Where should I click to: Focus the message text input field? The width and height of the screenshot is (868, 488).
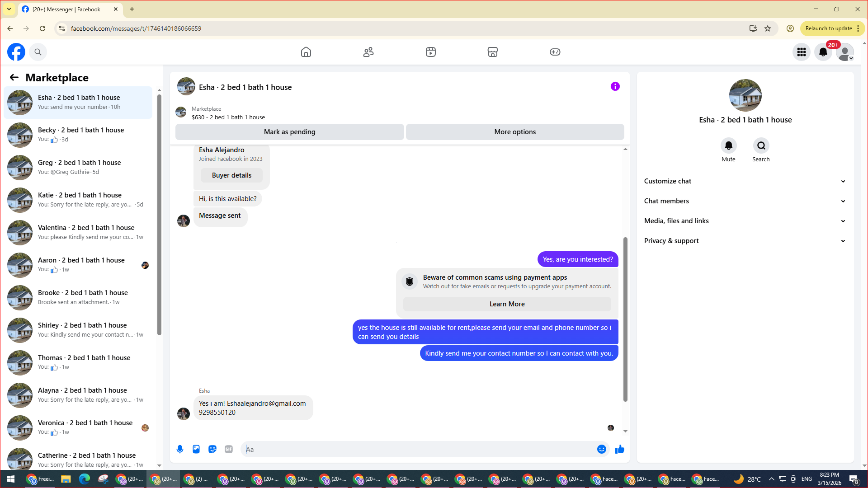point(419,449)
